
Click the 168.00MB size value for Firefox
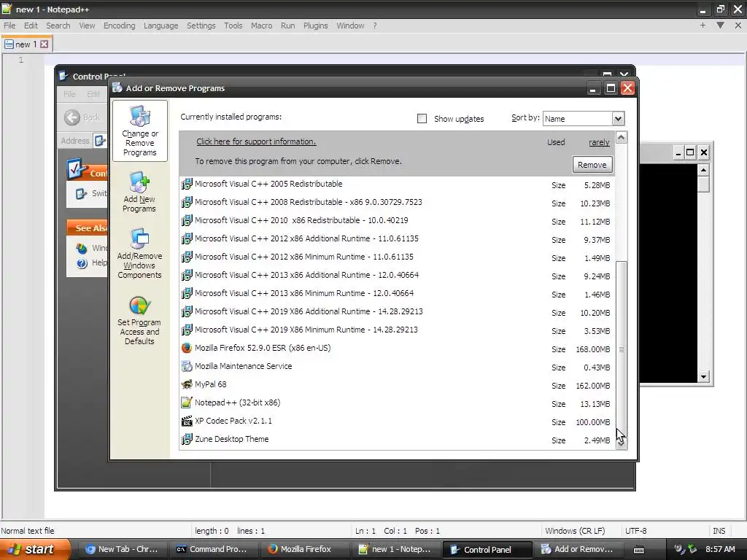tap(592, 349)
